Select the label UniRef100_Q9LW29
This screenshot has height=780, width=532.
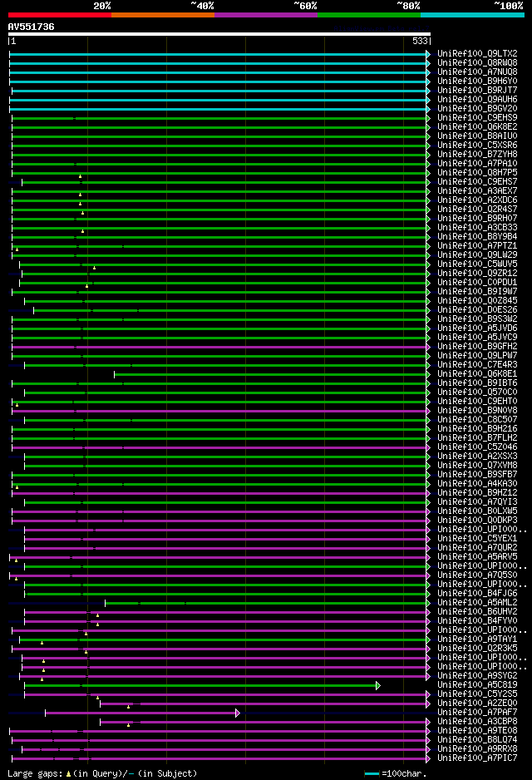pos(477,254)
